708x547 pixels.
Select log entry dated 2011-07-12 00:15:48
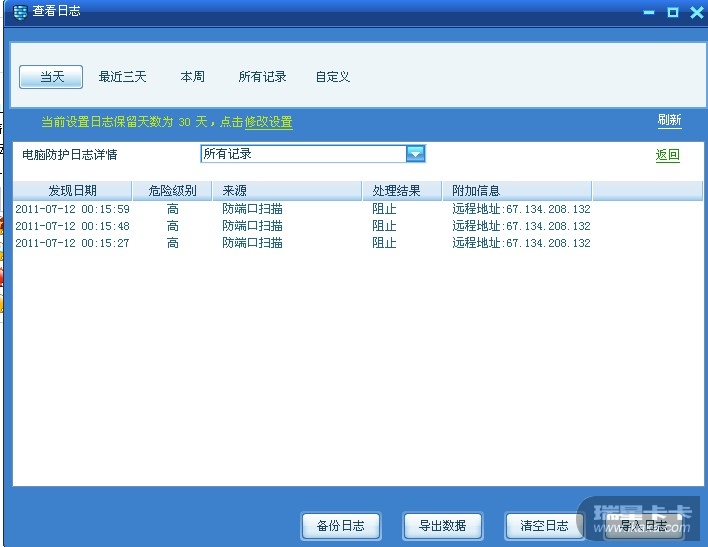pyautogui.click(x=358, y=226)
